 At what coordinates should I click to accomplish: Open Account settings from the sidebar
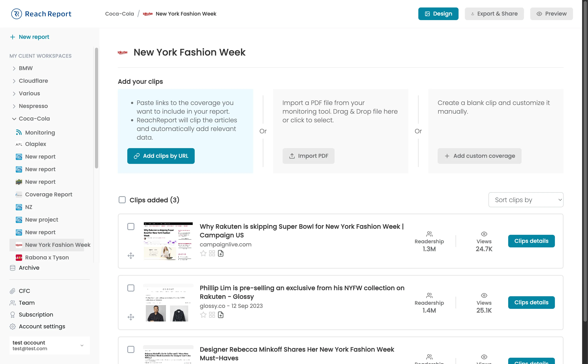coord(42,326)
